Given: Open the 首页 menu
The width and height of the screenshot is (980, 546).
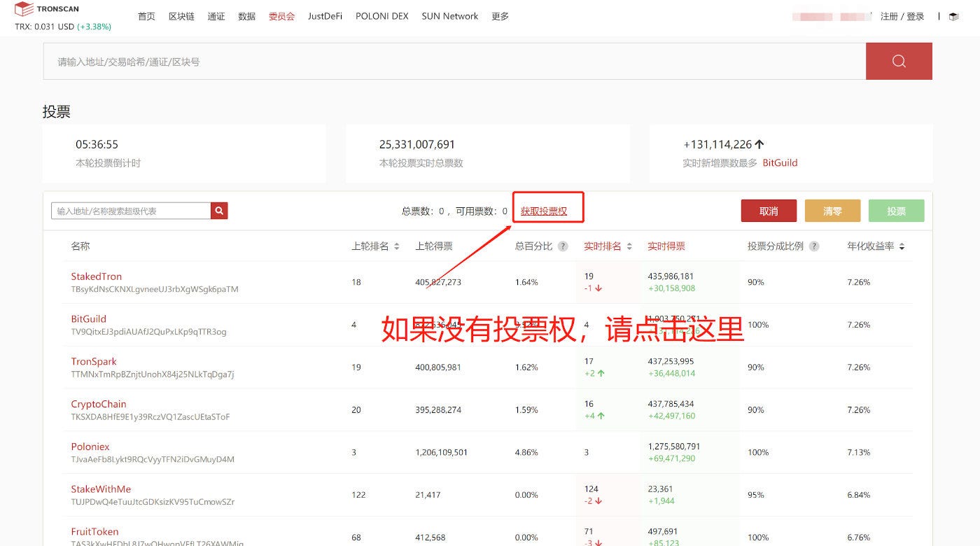Looking at the screenshot, I should 146,16.
